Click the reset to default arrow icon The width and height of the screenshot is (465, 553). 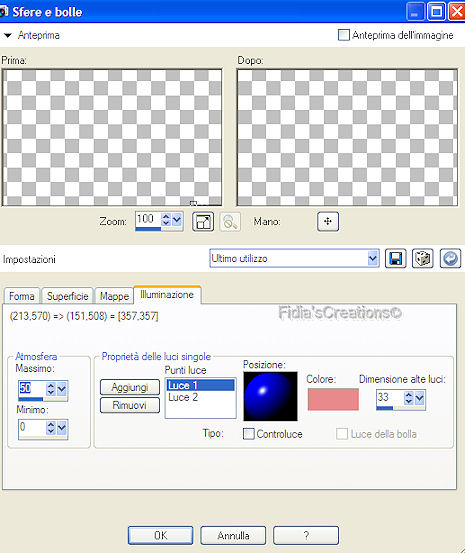450,259
